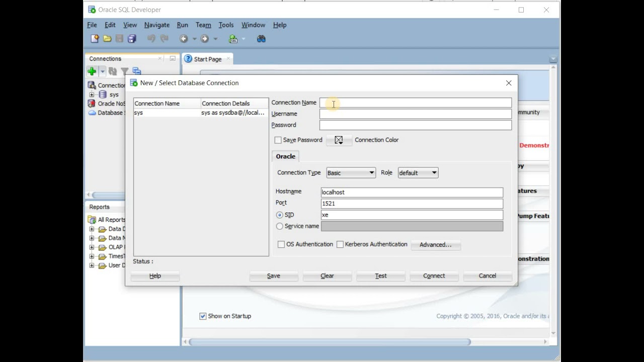Expand the sys connection node
Screen dimensions: 644x362
(x=92, y=95)
